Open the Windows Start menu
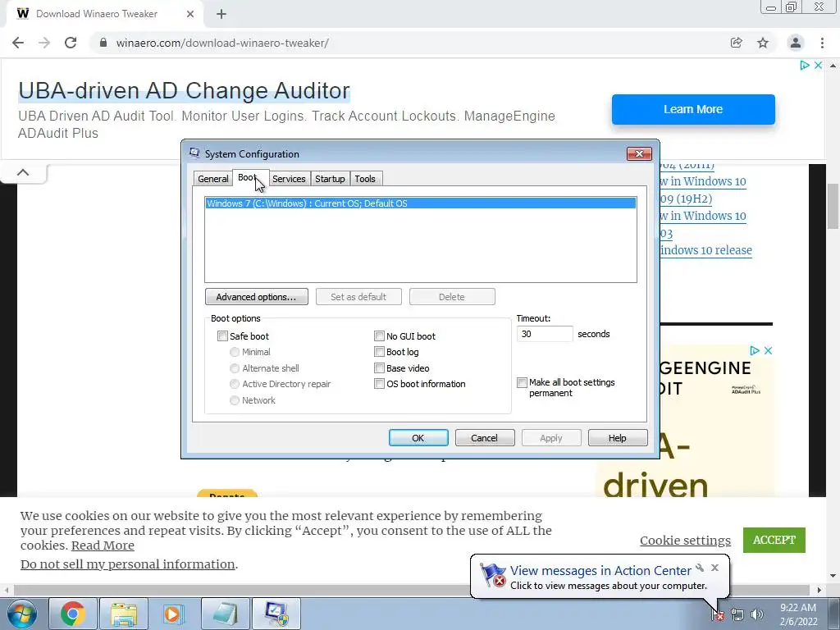Screen dimensions: 840x630 click(x=21, y=614)
